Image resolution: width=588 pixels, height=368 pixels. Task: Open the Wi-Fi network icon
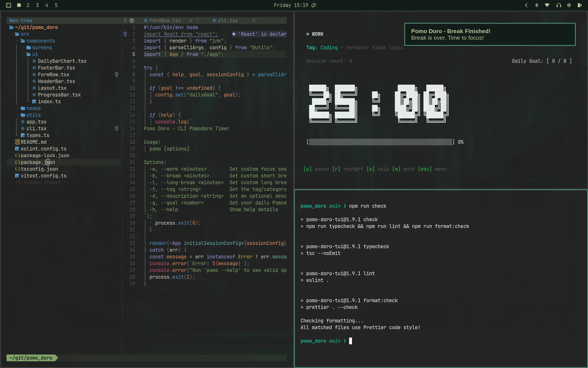(547, 5)
